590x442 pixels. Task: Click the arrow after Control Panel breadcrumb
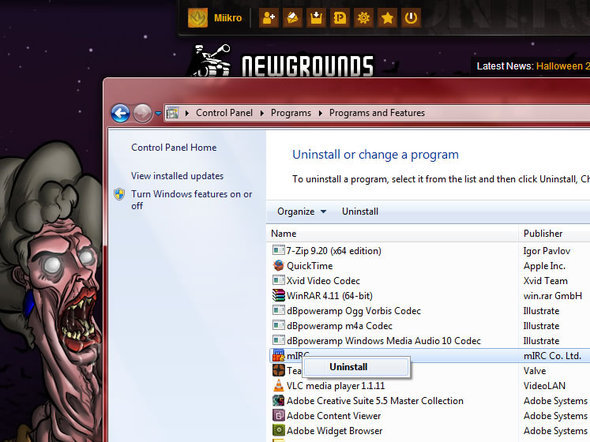point(262,113)
